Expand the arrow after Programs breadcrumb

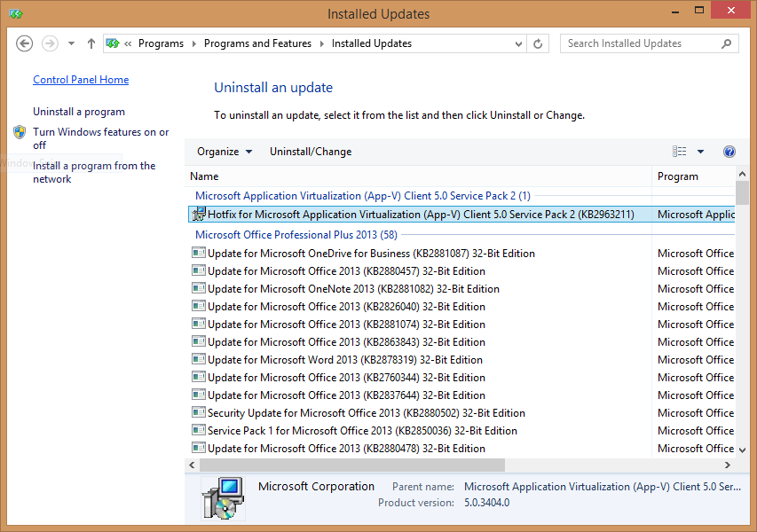tap(194, 44)
